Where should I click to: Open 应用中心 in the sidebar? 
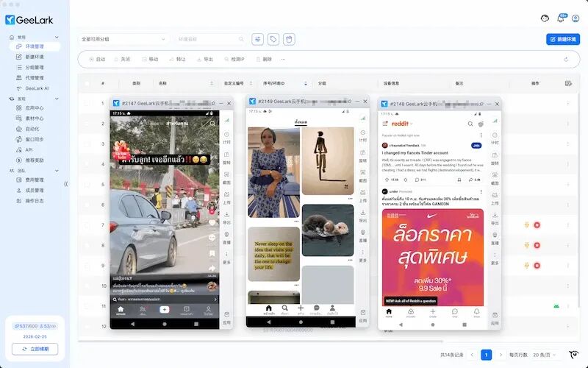[x=35, y=107]
